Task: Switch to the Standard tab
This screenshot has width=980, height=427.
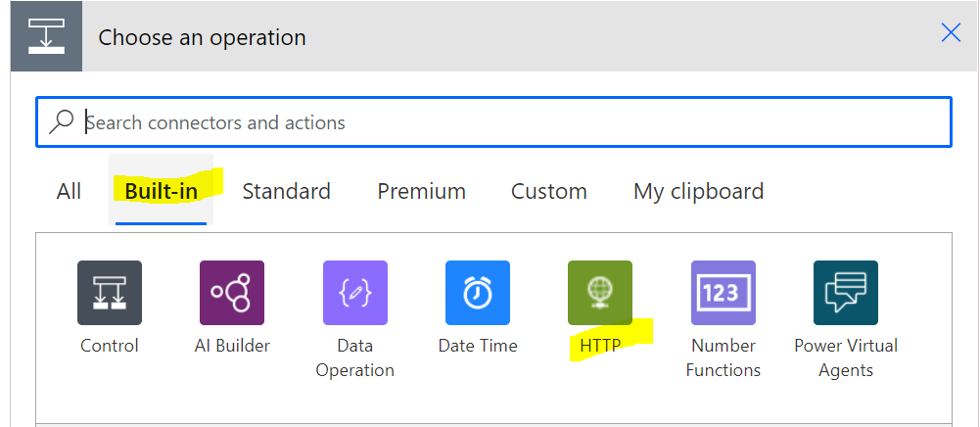Action: 286,191
